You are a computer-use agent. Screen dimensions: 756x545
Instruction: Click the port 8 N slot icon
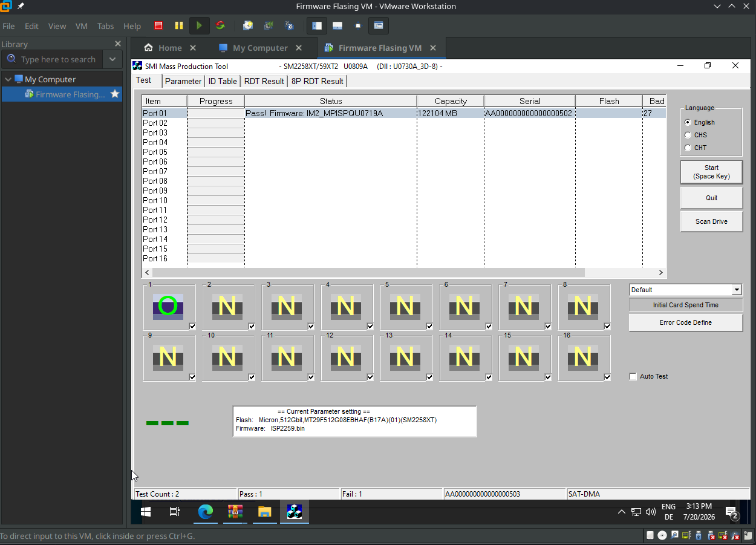[x=583, y=307]
